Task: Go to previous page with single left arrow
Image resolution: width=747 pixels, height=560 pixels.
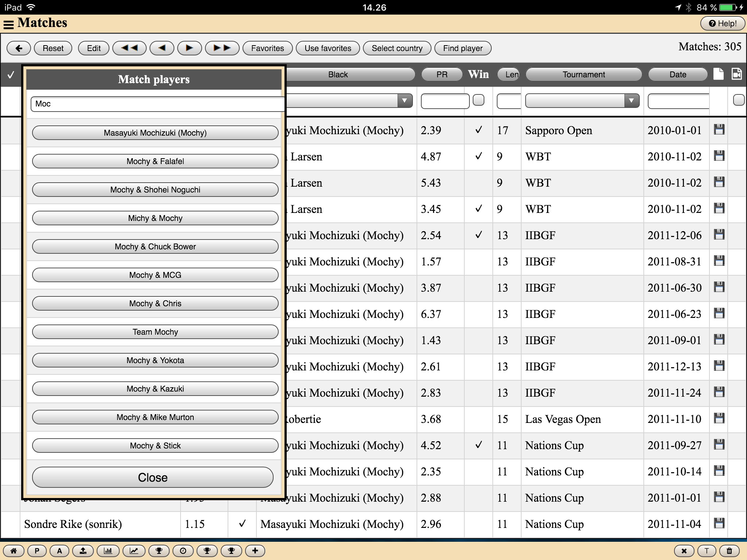Action: pos(162,48)
